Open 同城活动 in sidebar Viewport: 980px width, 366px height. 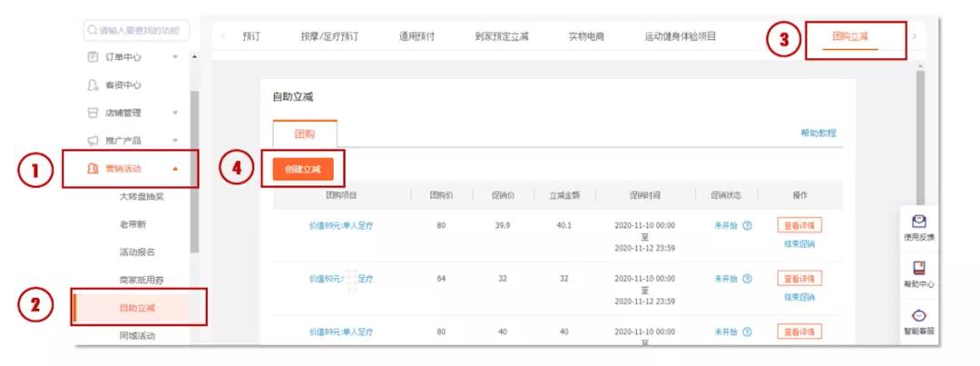[x=137, y=335]
